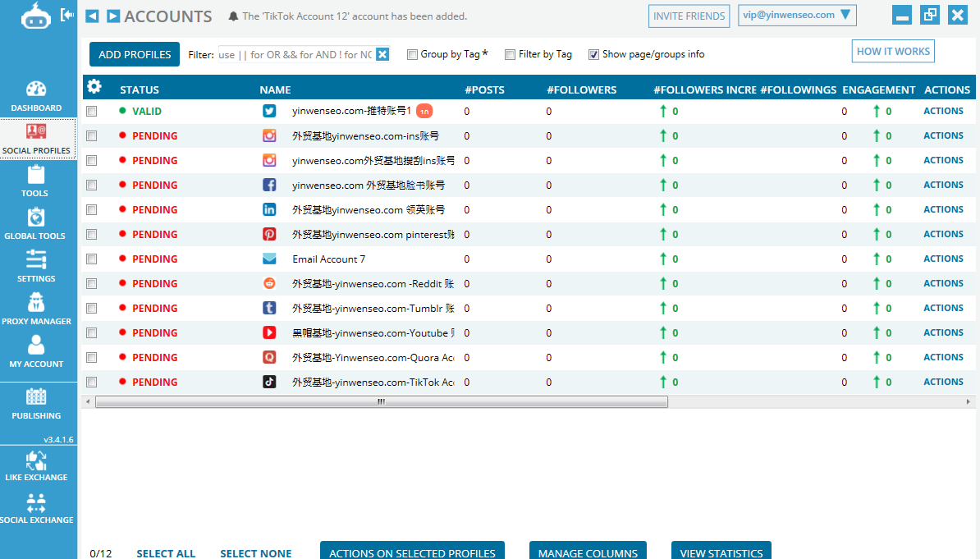Click the Twitter icon in the VALID row
The image size is (980, 559).
(269, 111)
